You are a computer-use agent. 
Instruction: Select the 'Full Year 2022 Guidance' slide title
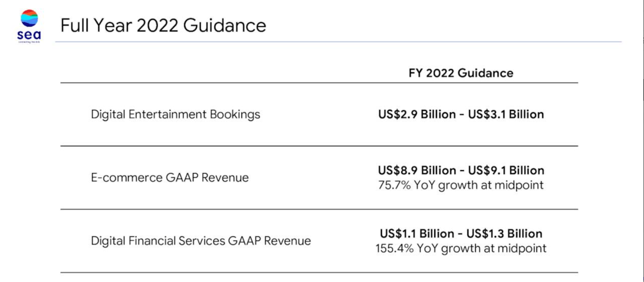163,25
